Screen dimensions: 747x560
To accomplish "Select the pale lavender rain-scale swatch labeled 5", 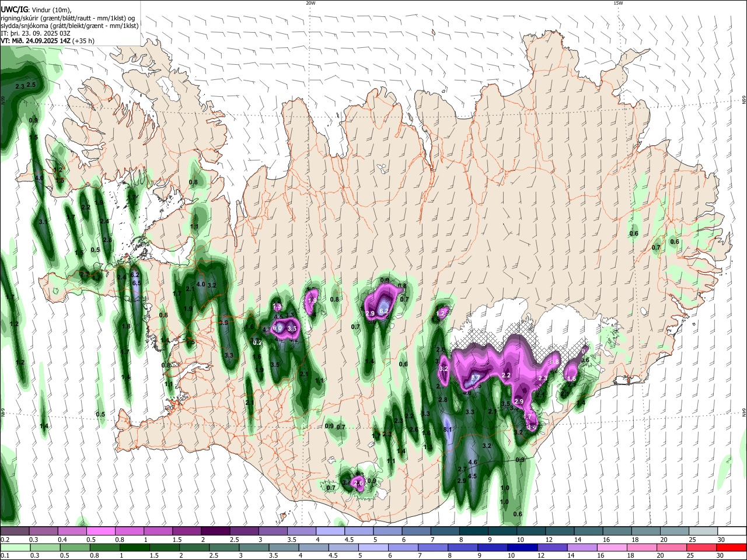I will 373,548.
